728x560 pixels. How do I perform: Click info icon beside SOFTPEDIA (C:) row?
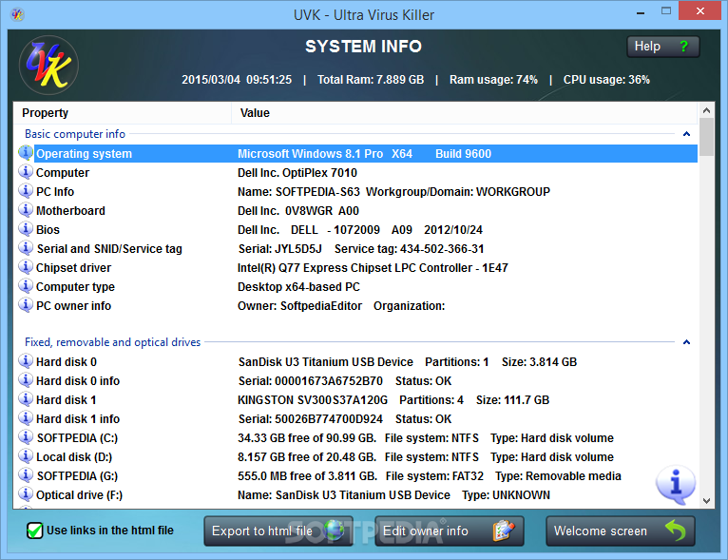tap(26, 437)
